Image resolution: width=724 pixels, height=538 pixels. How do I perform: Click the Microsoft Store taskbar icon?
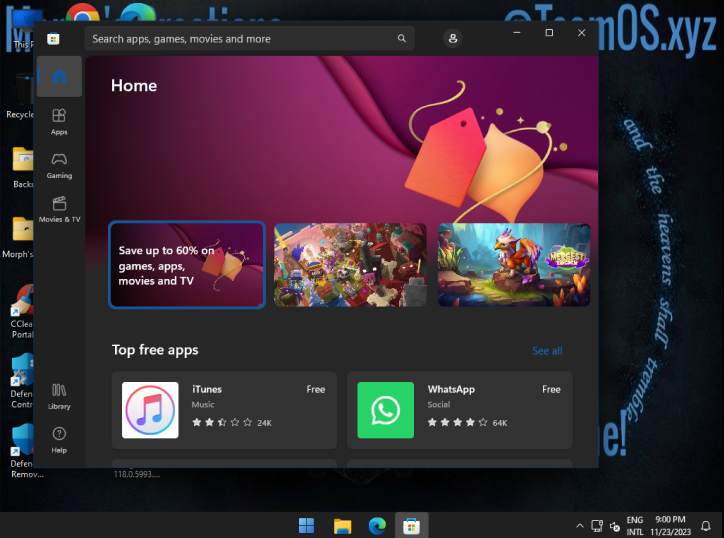411,525
